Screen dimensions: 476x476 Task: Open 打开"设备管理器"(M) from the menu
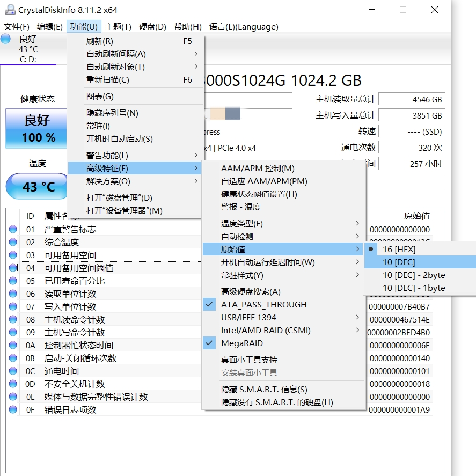tap(135, 211)
